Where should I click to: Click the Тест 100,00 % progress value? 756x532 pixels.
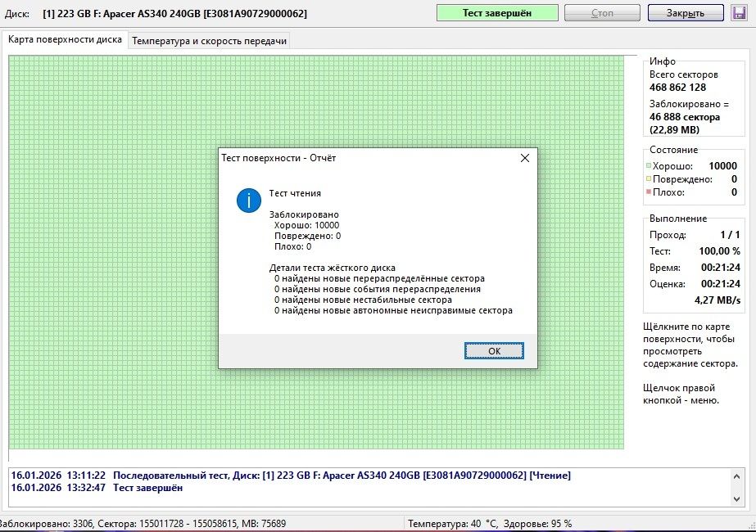[x=719, y=251]
